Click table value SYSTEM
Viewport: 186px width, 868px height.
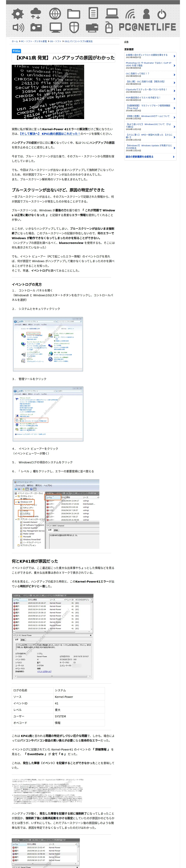pos(79,716)
